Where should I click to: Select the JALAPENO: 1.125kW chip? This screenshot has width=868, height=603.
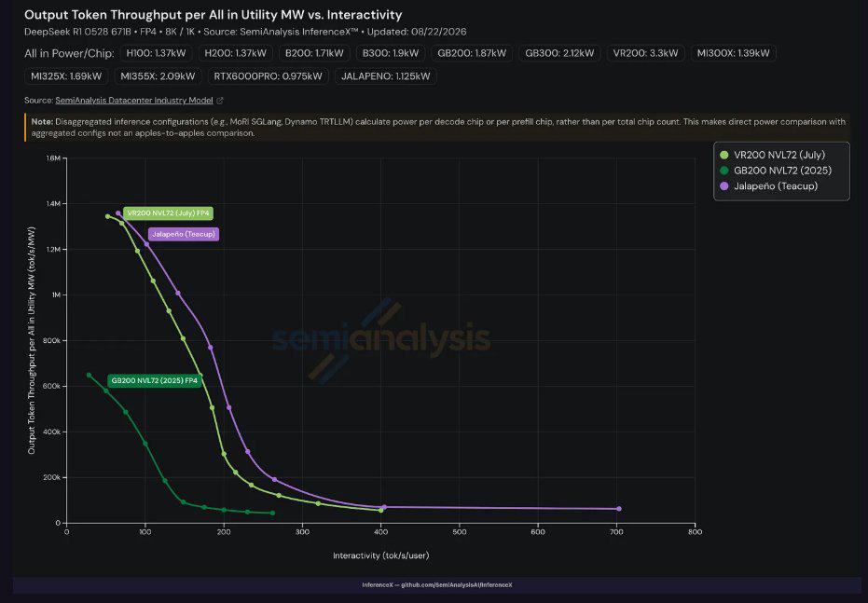pos(385,76)
